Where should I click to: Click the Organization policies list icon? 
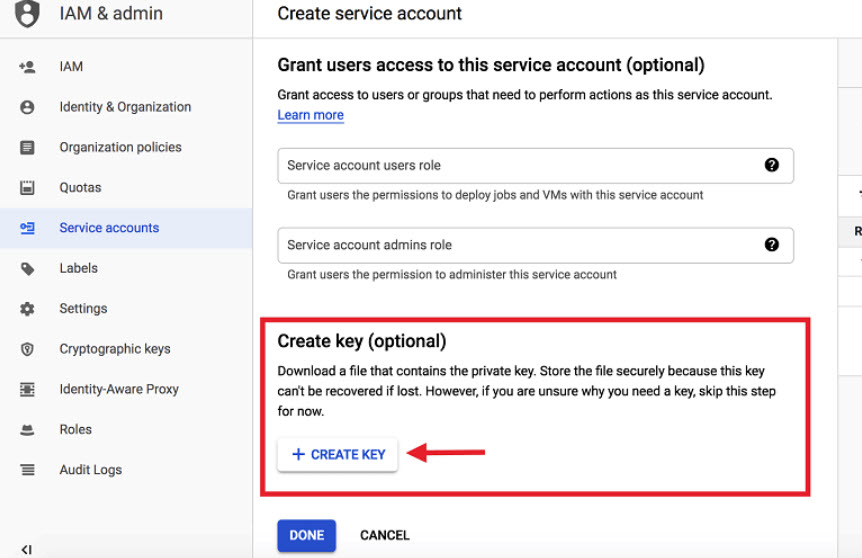(x=27, y=147)
